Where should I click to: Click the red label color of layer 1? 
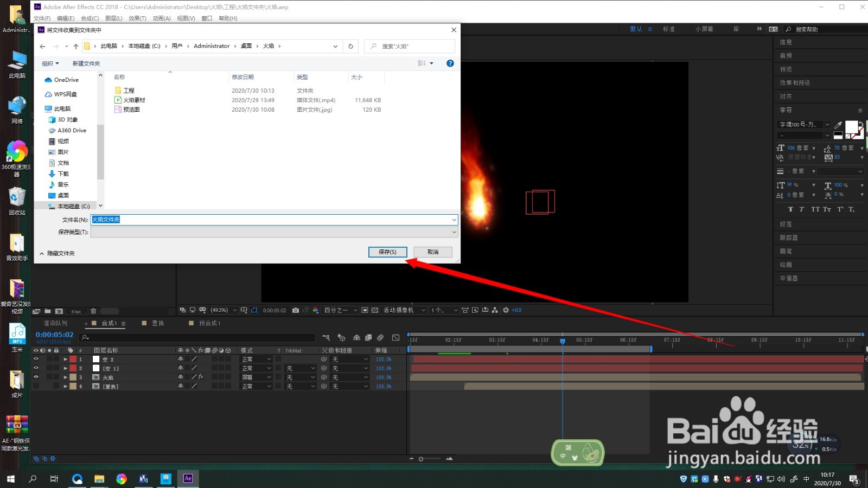(73, 359)
